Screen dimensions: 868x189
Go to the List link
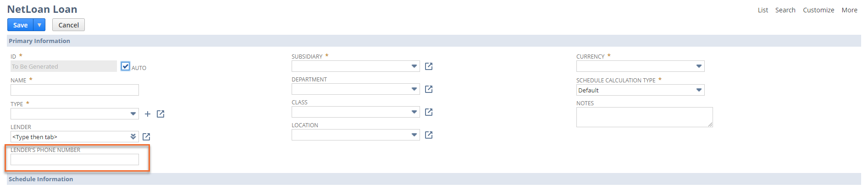(763, 10)
